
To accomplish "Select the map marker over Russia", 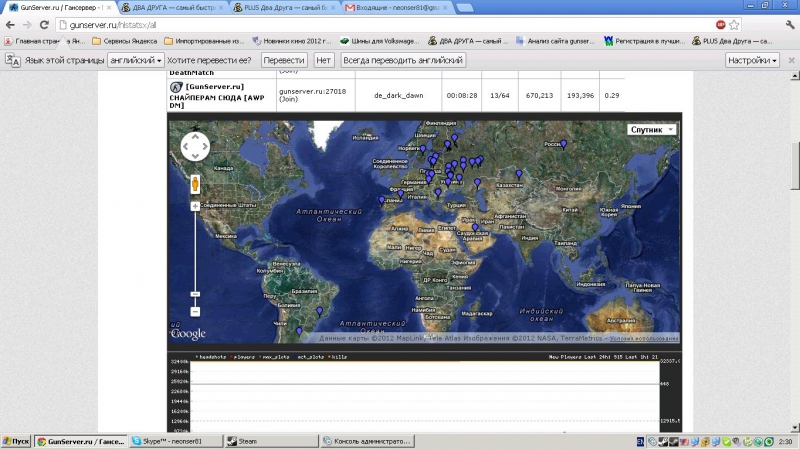I will [564, 145].
